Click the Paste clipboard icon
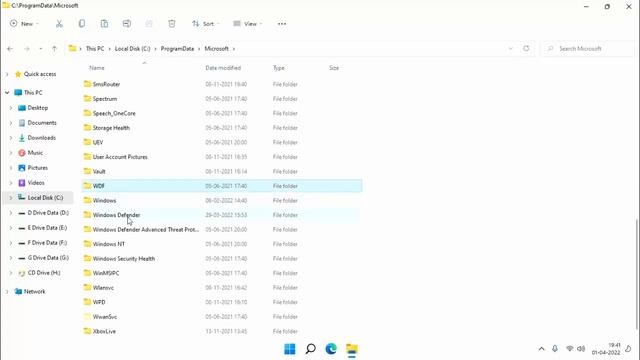640x360 pixels. 104,24
